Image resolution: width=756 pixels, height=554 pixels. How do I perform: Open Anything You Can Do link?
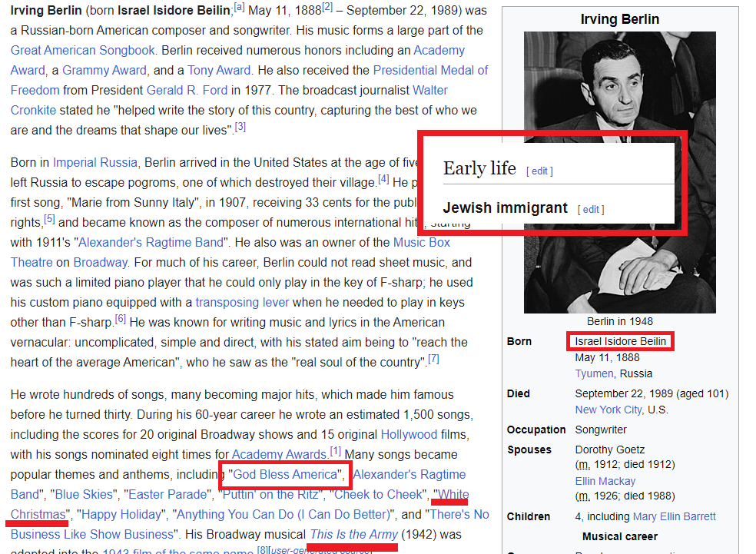pos(283,515)
